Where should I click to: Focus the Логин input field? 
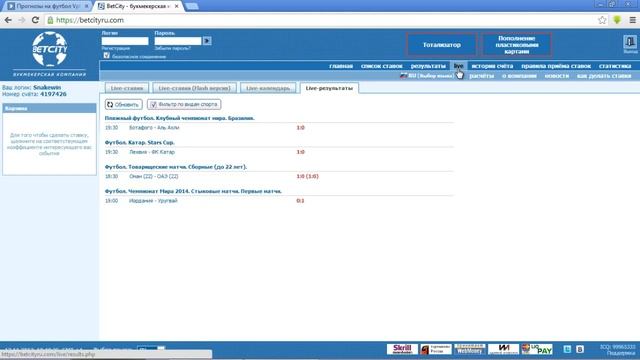click(125, 41)
